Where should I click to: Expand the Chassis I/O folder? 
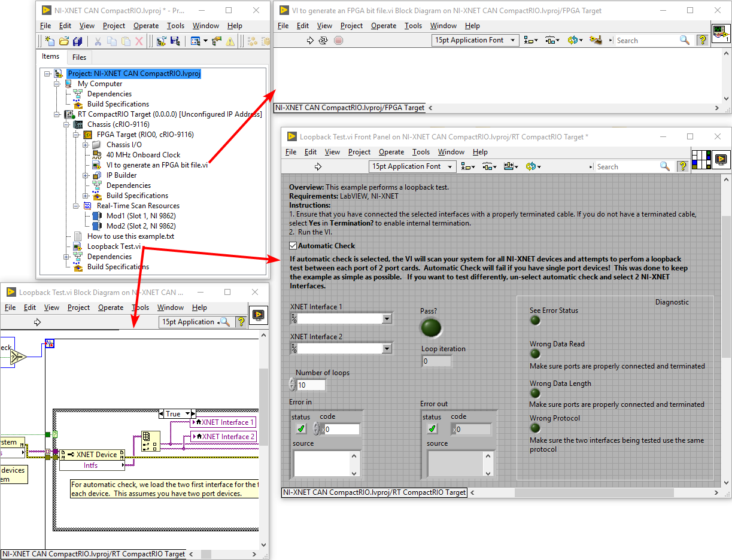click(x=86, y=145)
